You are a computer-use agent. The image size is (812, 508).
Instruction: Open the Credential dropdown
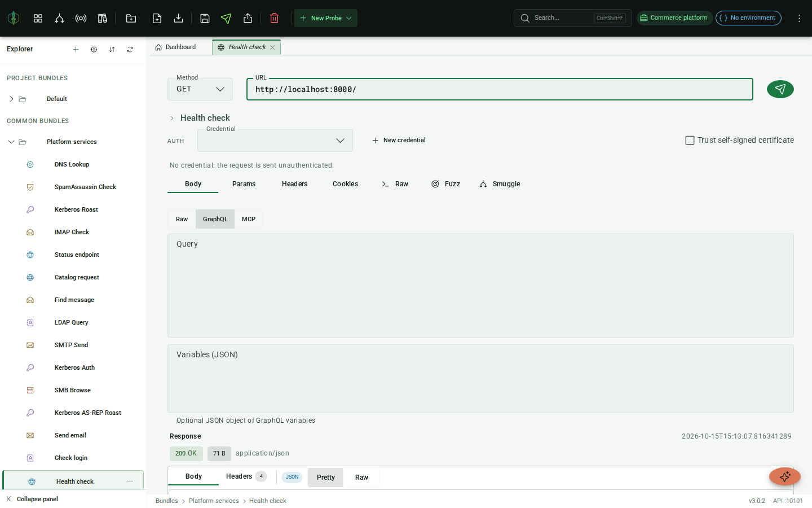pos(275,141)
